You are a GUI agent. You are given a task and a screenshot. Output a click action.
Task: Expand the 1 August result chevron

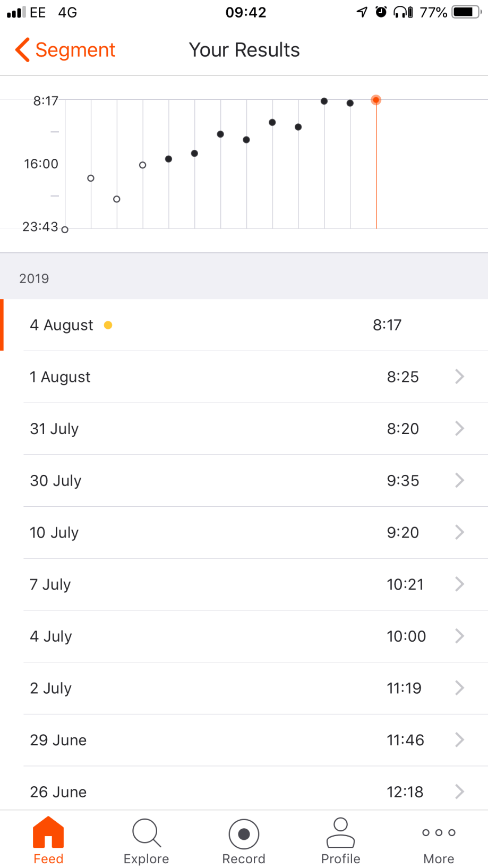(459, 377)
